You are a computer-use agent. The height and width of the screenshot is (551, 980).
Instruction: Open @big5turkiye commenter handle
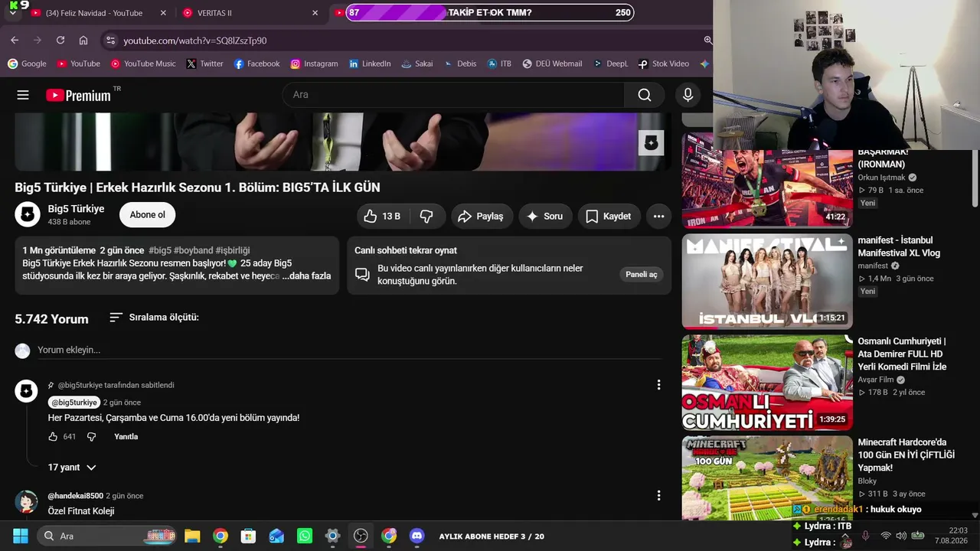click(74, 403)
